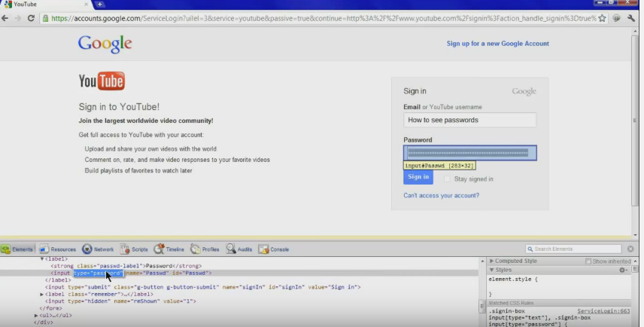Image resolution: width=644 pixels, height=327 pixels.
Task: Click the address bar URL
Action: tap(324, 18)
